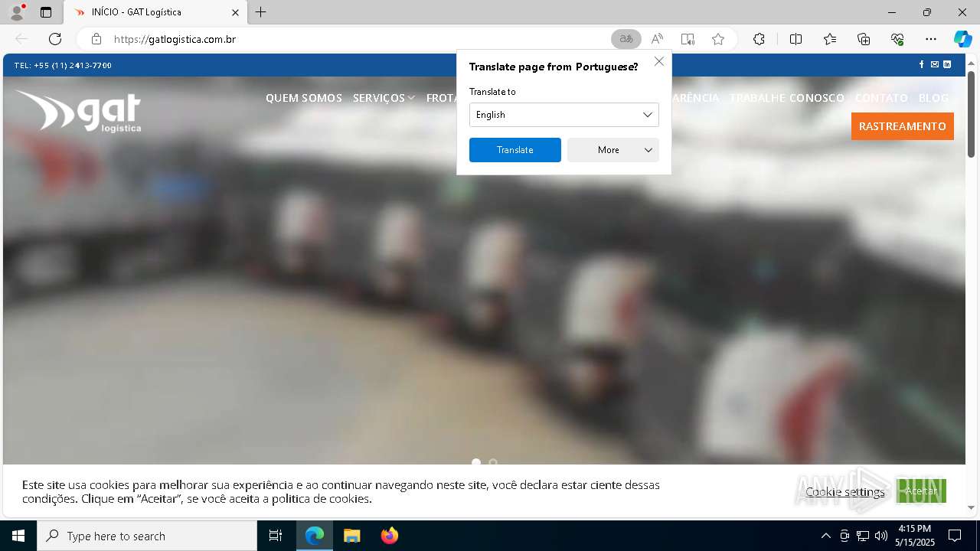Launch Firefox from taskbar
The image size is (980, 551).
coord(390,536)
